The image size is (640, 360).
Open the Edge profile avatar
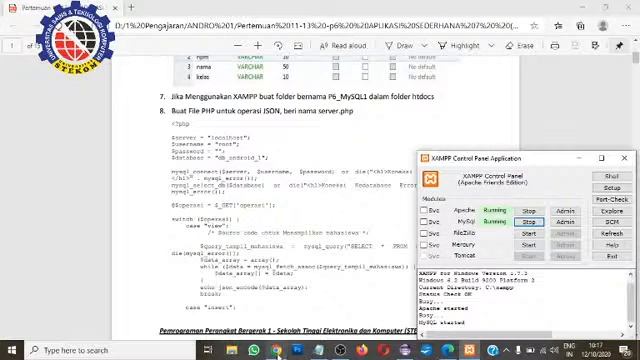[603, 26]
